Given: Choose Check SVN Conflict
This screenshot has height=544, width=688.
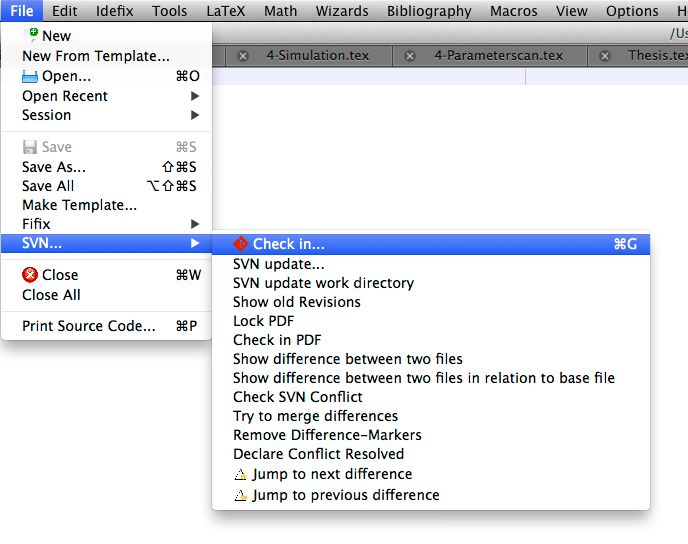Looking at the screenshot, I should tap(430, 397).
